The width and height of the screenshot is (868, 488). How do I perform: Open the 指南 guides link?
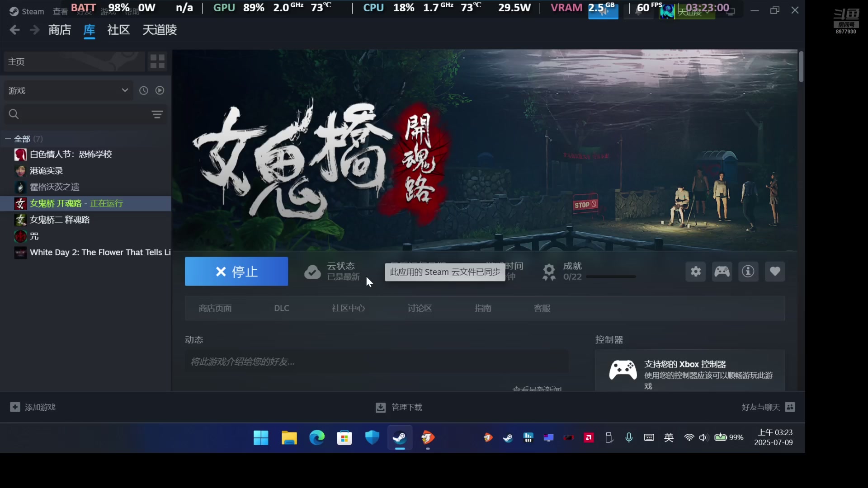(483, 308)
